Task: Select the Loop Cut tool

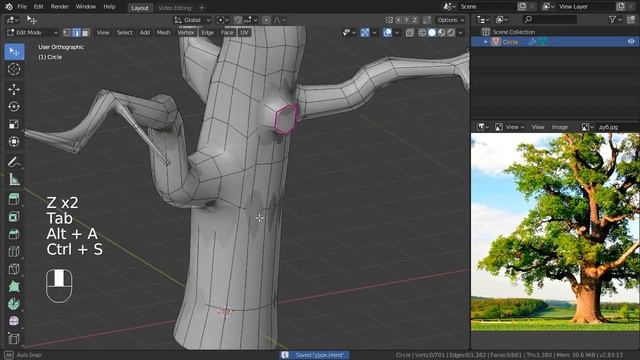Action: pos(14,251)
